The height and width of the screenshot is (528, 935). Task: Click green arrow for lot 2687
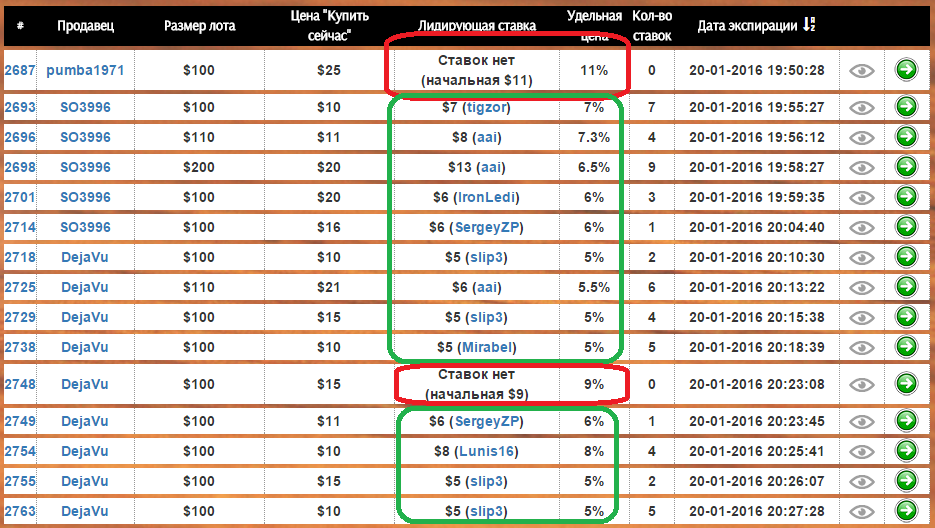pos(906,70)
